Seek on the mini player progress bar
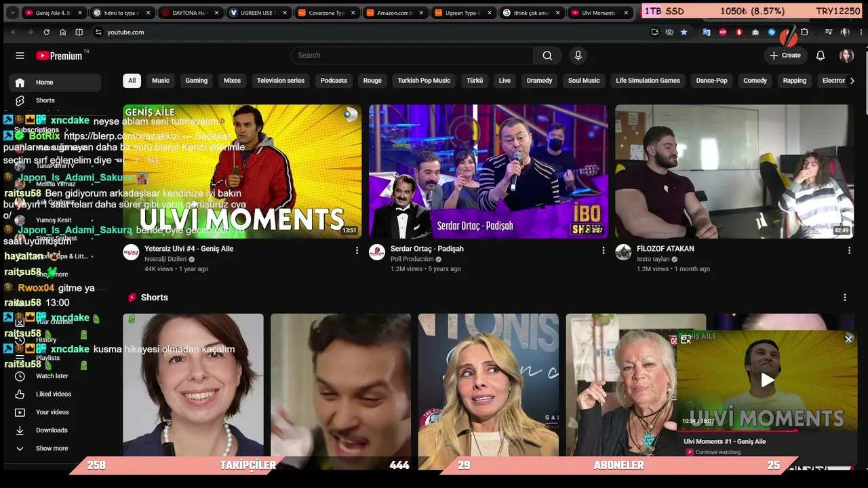Screen dimensions: 868x488 (767, 431)
